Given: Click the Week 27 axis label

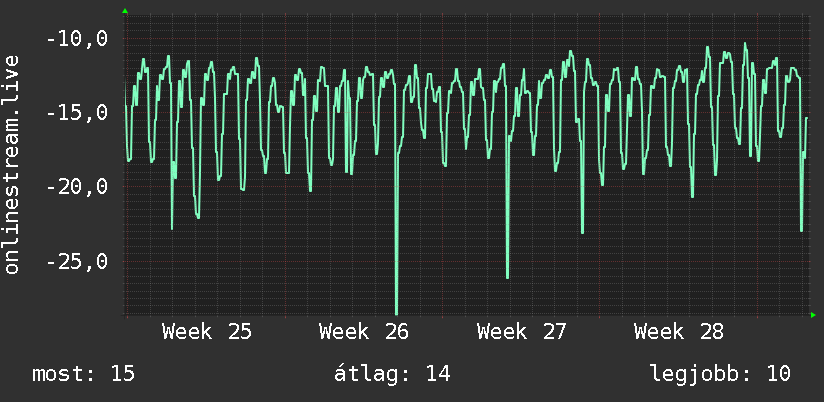Looking at the screenshot, I should click(x=522, y=332).
